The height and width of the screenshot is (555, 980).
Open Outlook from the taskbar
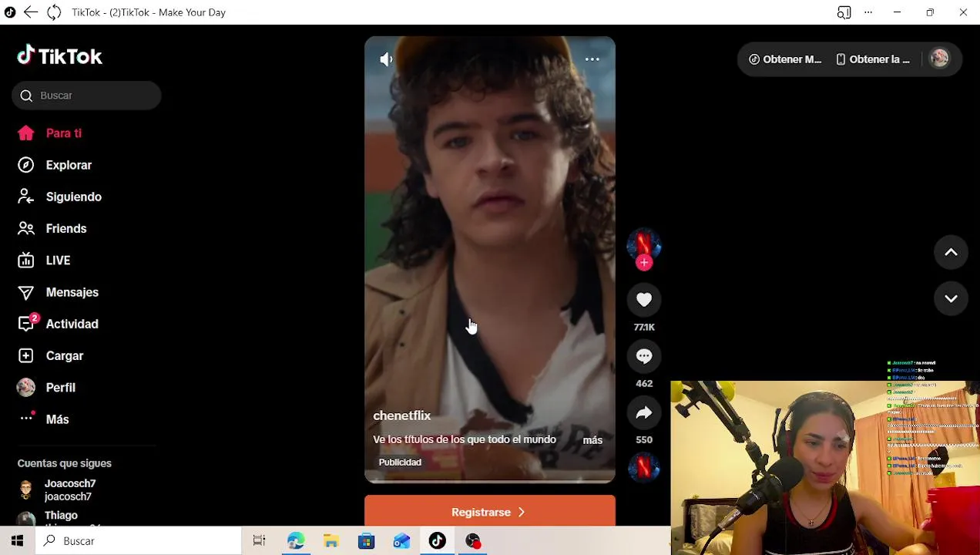click(x=401, y=541)
